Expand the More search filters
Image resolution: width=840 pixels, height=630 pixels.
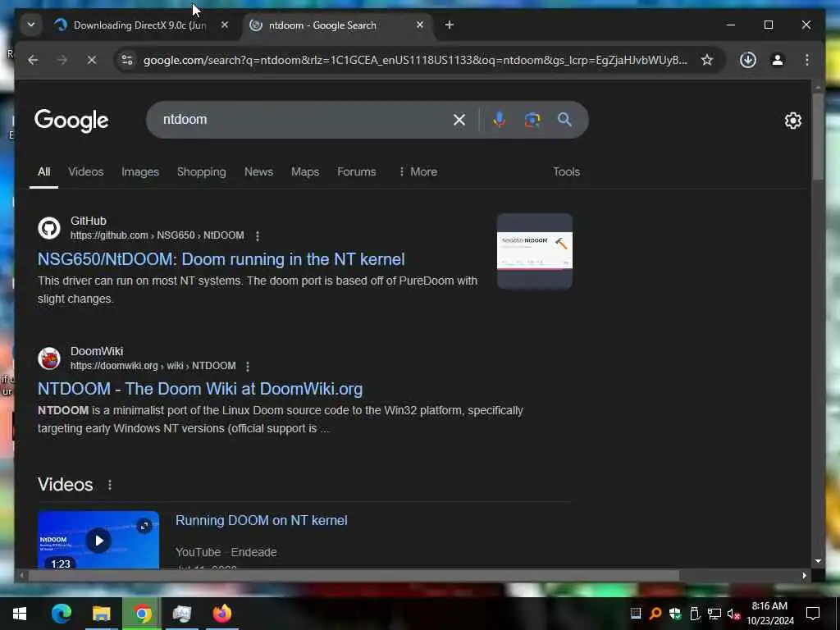(x=418, y=172)
